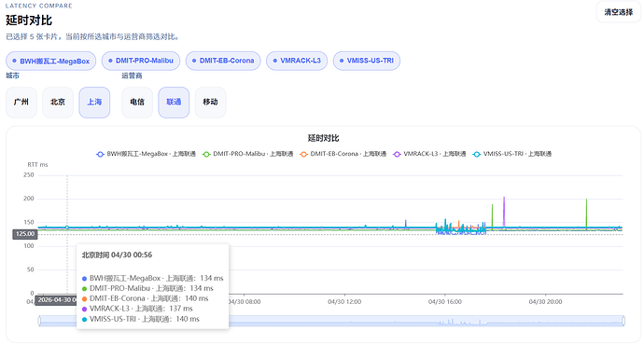Click the 125.00 y-axis pointer label
The width and height of the screenshot is (644, 345).
pyautogui.click(x=25, y=234)
